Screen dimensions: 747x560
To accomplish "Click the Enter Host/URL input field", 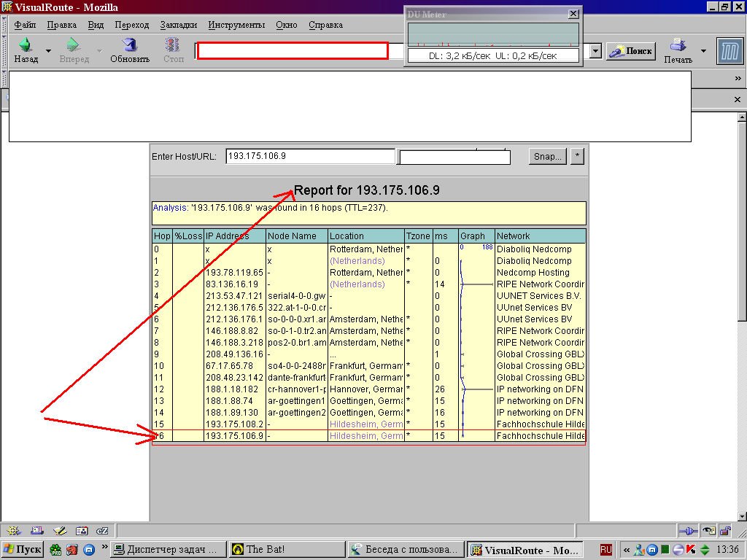I will coord(310,156).
